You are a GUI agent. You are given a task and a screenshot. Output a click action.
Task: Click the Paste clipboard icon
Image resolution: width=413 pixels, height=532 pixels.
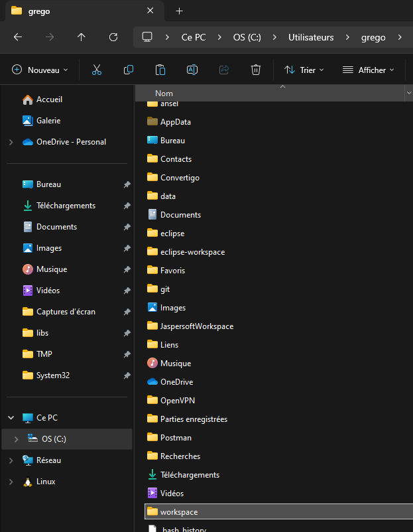160,70
